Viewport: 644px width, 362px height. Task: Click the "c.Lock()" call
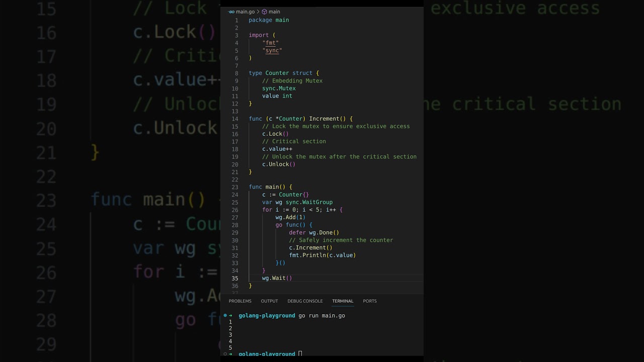275,134
